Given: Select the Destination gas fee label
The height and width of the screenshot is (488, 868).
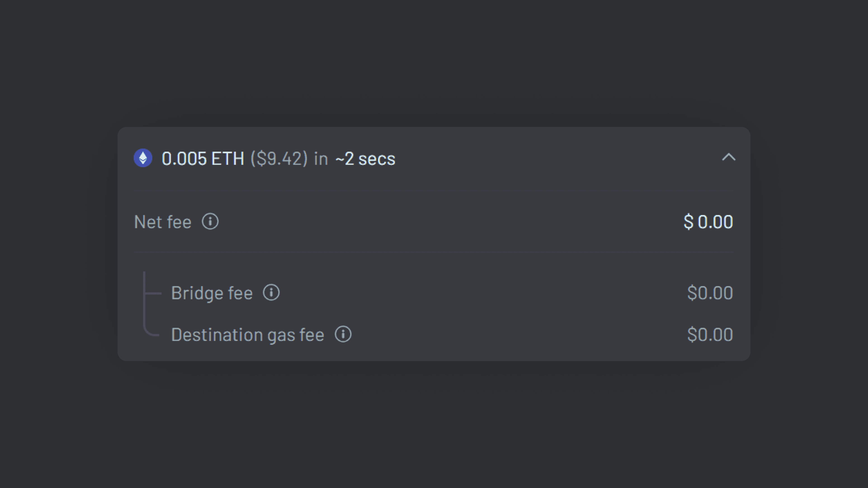Looking at the screenshot, I should click(248, 335).
